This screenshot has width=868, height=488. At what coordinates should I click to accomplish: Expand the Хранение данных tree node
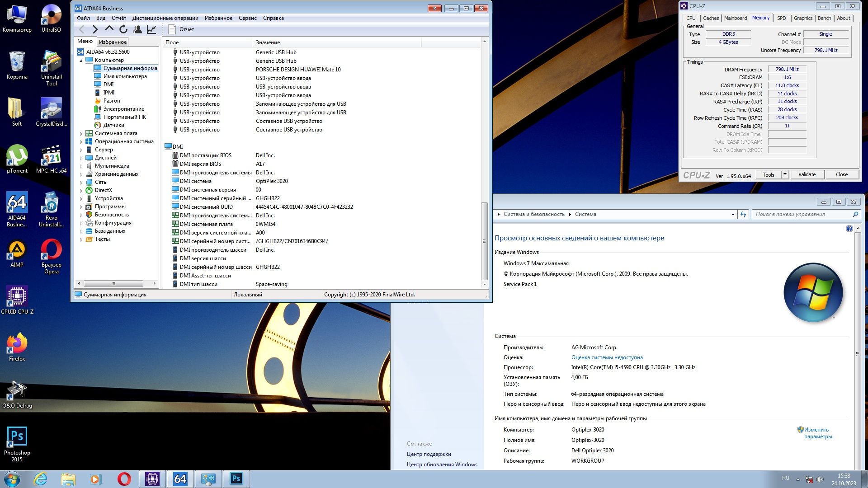pyautogui.click(x=81, y=174)
